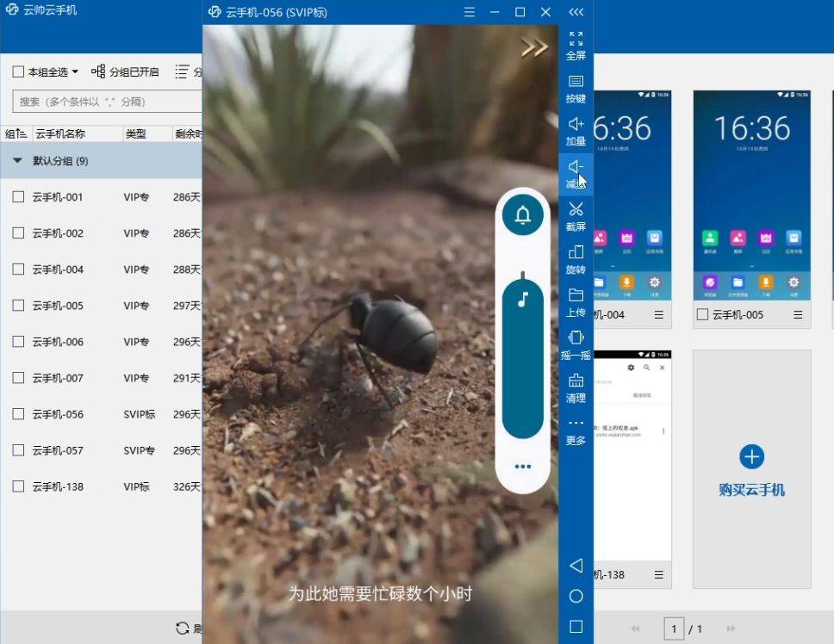
Task: Click the page number field showing 1
Action: [674, 629]
